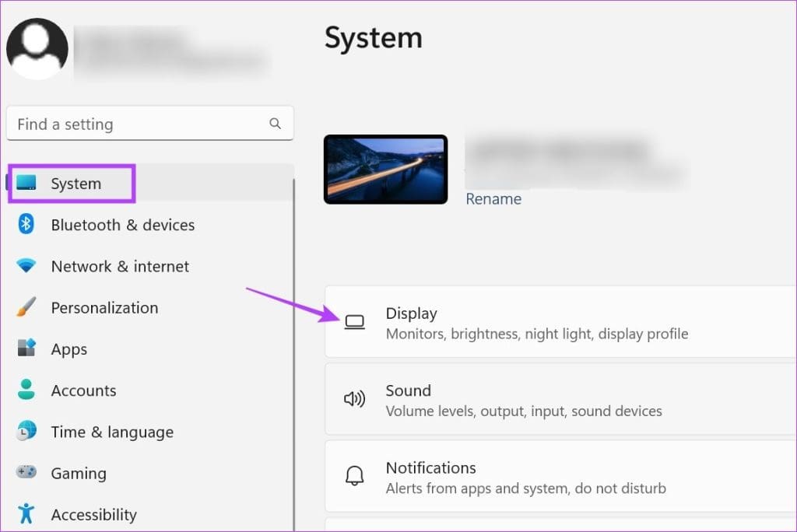
Task: Click the Notifications bell icon
Action: point(355,475)
